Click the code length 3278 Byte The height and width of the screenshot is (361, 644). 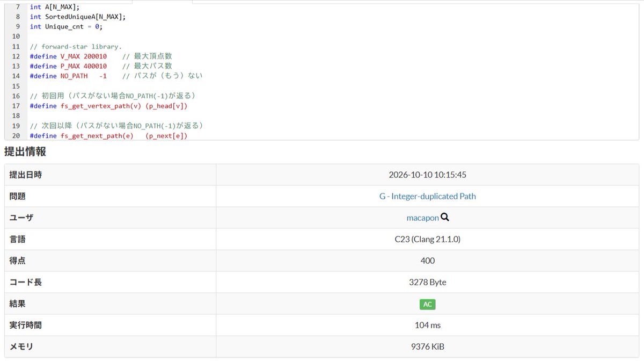pyautogui.click(x=427, y=282)
